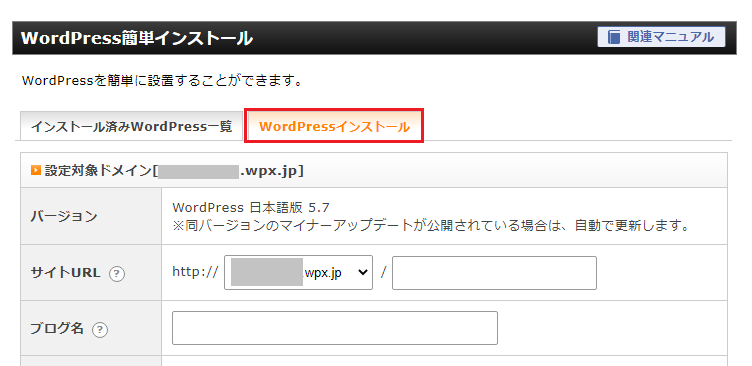Click the http:// prefix text
Image resolution: width=752 pixels, height=366 pixels.
click(x=195, y=272)
